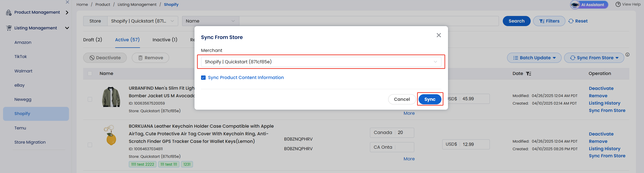644x173 pixels.
Task: Open Amazon listings
Action: pos(23,42)
